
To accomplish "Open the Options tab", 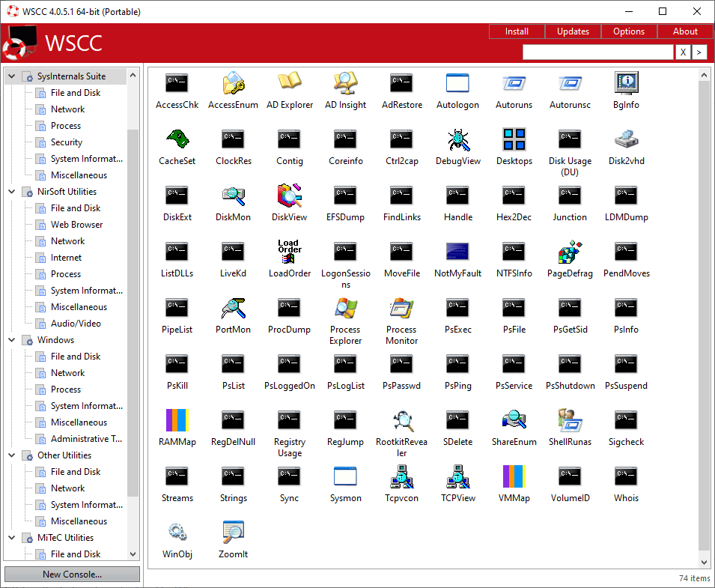I will coord(629,31).
